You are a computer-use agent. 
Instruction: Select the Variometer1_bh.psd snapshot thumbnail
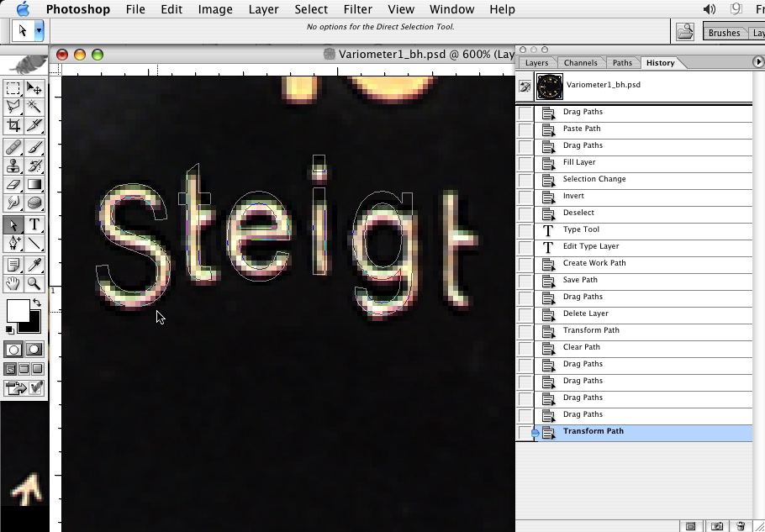pos(550,87)
